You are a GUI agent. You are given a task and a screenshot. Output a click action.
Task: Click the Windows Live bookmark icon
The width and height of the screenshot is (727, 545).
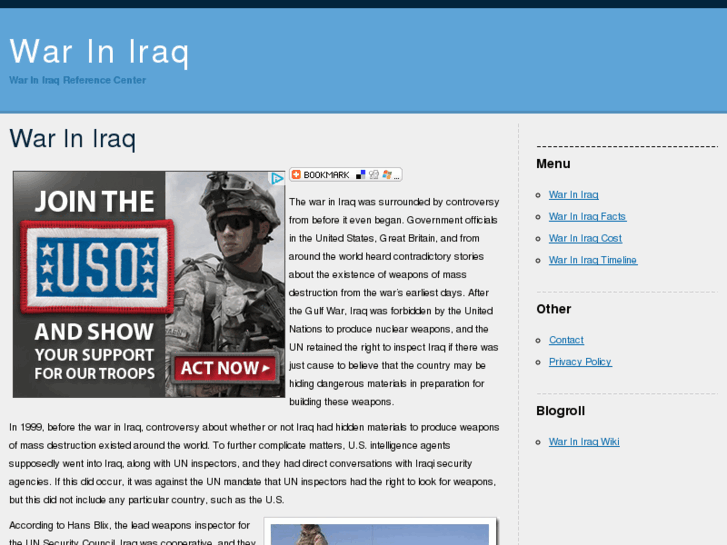point(387,175)
